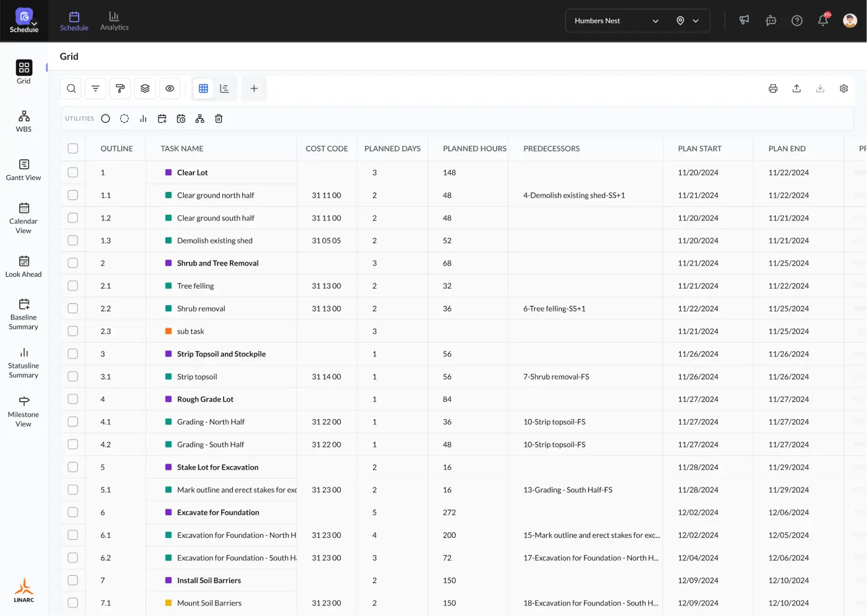The height and width of the screenshot is (616, 867).
Task: Click the bar chart utilities icon
Action: tap(143, 119)
